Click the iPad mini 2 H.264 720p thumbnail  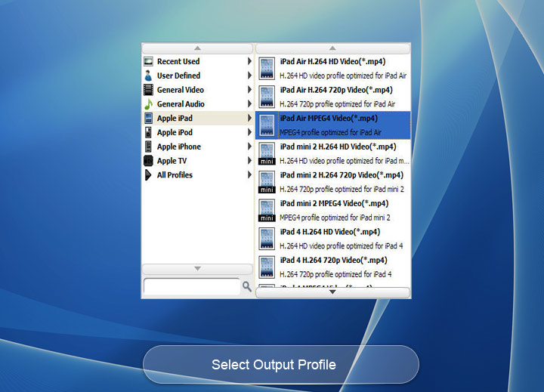pos(267,182)
